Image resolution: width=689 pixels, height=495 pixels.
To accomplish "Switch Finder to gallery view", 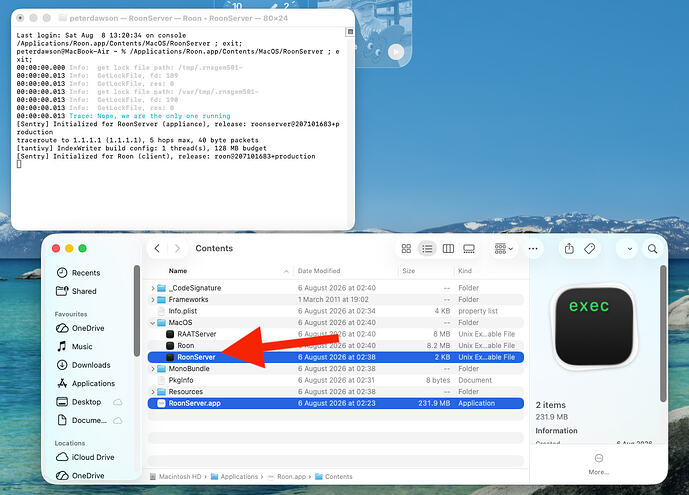I will pos(469,249).
